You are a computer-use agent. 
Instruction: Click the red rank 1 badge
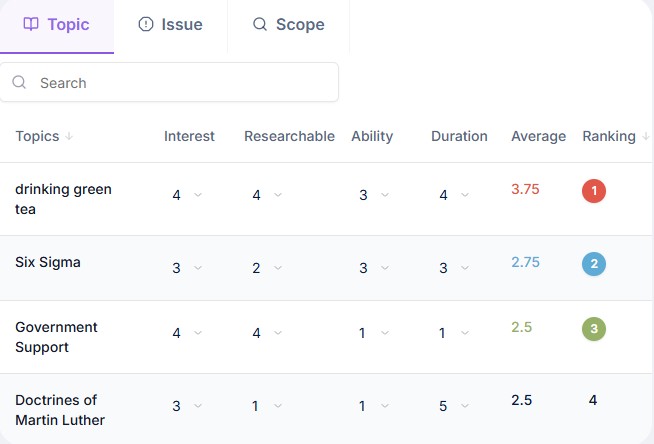pyautogui.click(x=594, y=191)
